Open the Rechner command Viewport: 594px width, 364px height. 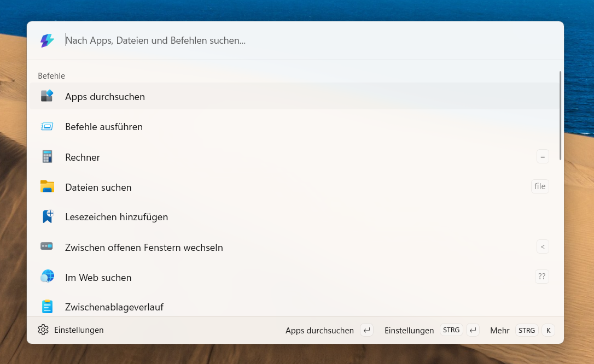(294, 157)
